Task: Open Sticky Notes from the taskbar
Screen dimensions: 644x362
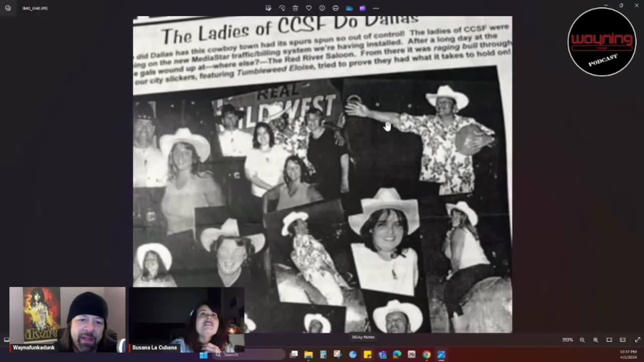Action: [x=367, y=355]
